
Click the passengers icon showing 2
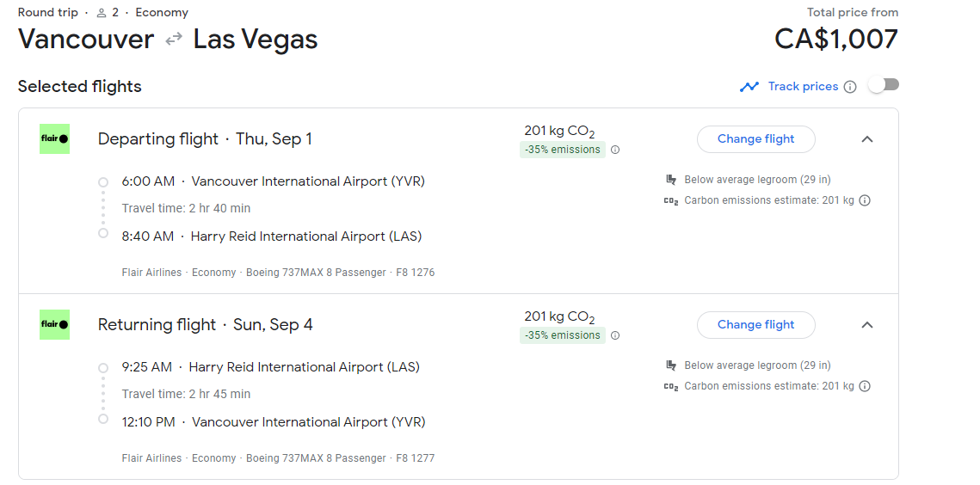click(x=102, y=13)
